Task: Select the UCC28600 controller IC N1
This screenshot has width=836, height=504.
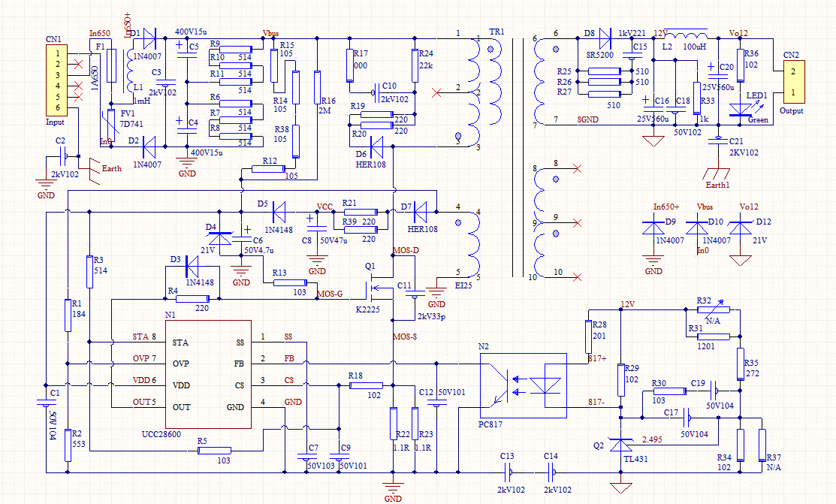Action: coord(209,374)
